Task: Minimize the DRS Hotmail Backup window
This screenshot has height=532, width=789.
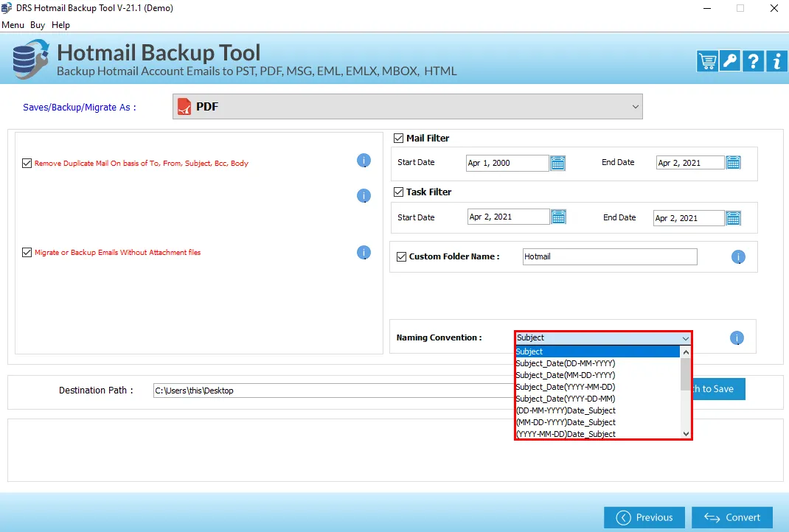Action: (707, 8)
